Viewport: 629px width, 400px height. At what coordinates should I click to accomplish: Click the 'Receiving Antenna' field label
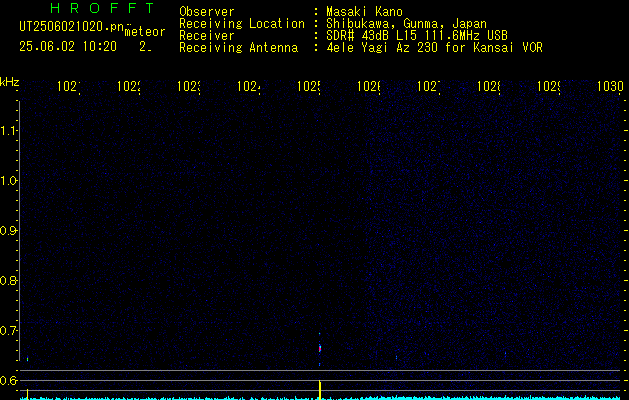coord(239,48)
